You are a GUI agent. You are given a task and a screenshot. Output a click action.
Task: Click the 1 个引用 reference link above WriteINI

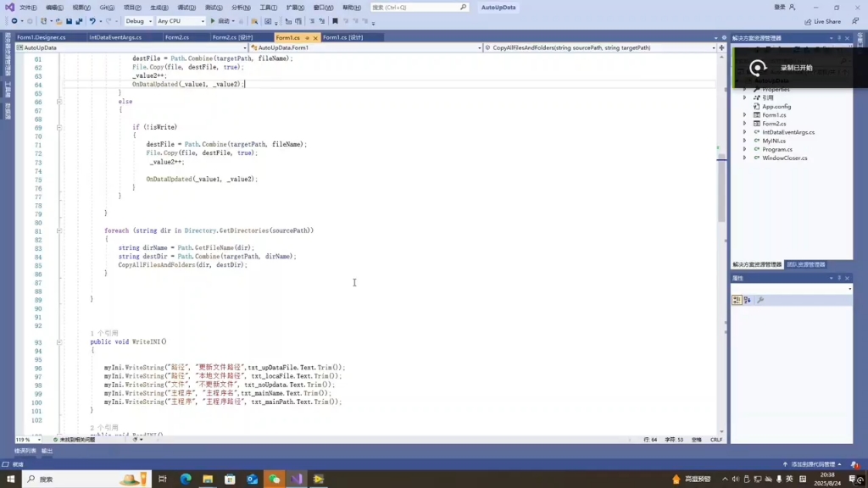tap(104, 333)
